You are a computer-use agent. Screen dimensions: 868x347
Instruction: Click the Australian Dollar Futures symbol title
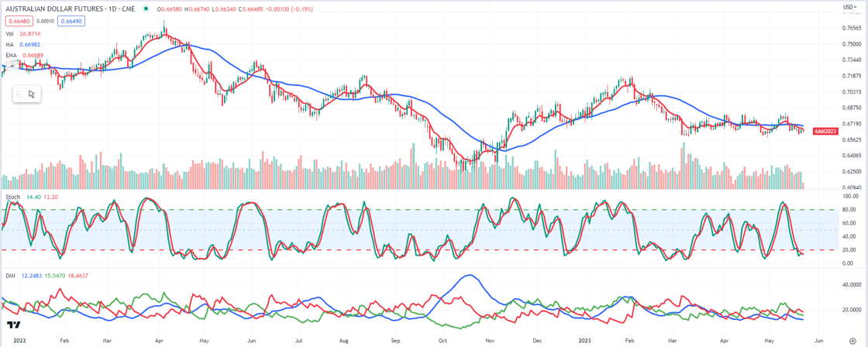pyautogui.click(x=71, y=9)
